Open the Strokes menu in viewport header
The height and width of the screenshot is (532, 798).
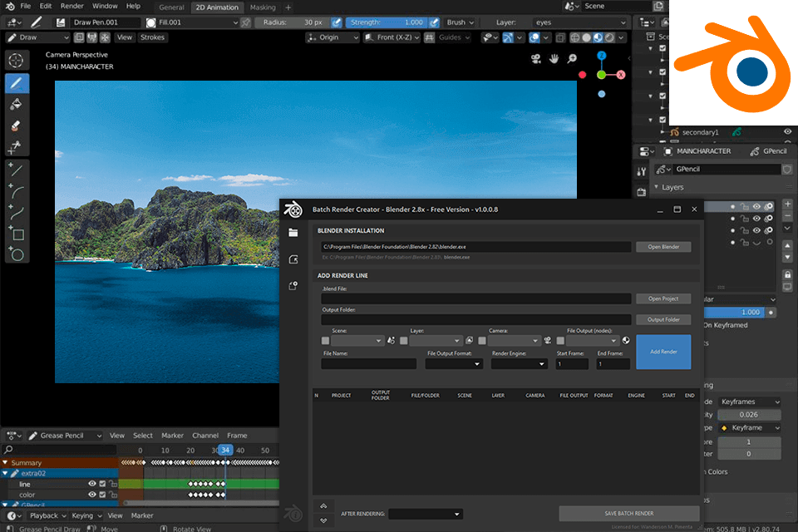click(x=153, y=37)
